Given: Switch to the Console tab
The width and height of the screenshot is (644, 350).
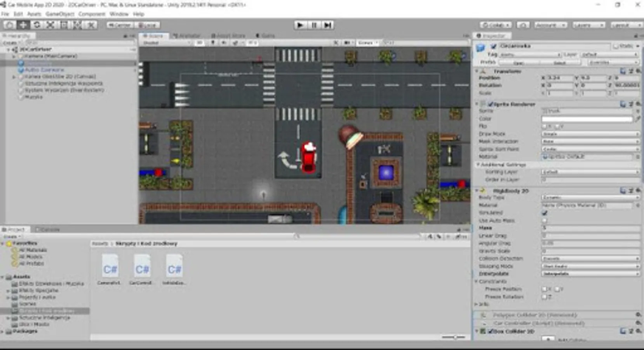Looking at the screenshot, I should coord(48,229).
